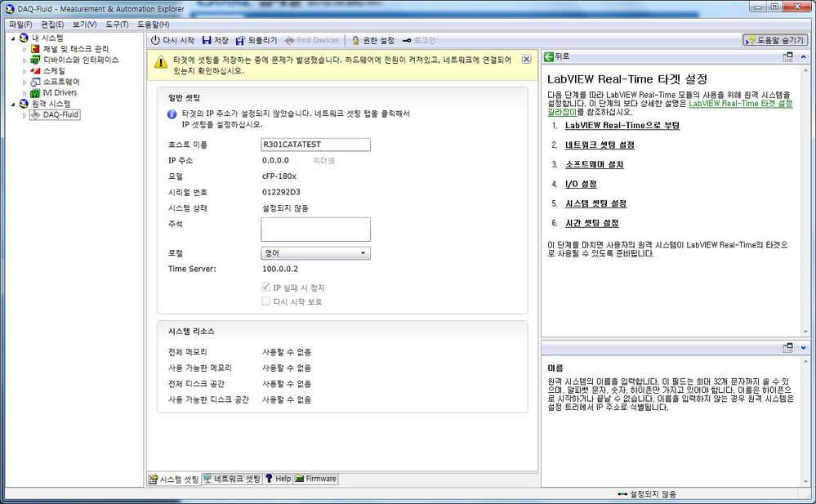Open the 도움말(H) menu

153,25
